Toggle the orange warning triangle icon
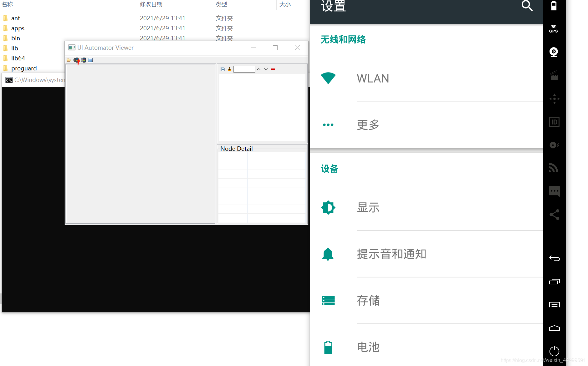 click(230, 69)
